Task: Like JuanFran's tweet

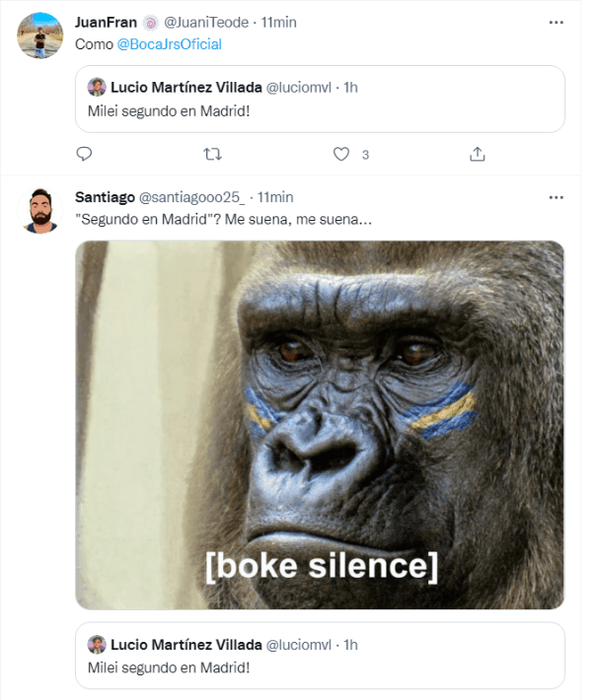Action: pos(341,154)
